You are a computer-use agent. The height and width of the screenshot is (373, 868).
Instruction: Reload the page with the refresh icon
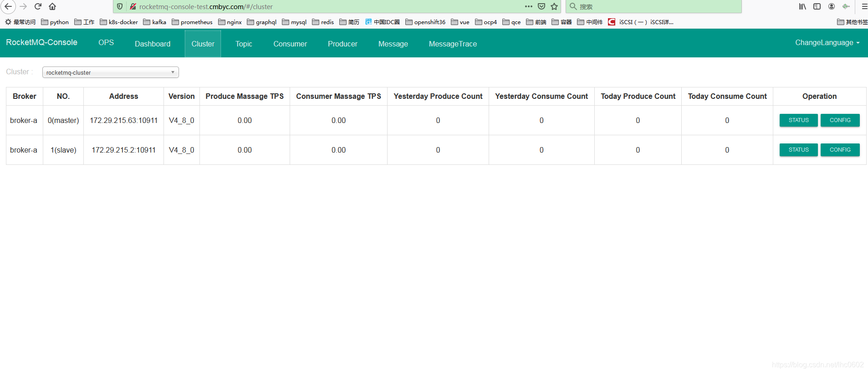[x=38, y=6]
